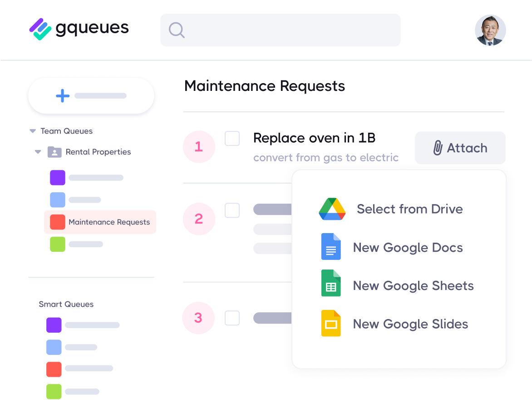532x419 pixels.
Task: Open the new item creation button
Action: 91,95
